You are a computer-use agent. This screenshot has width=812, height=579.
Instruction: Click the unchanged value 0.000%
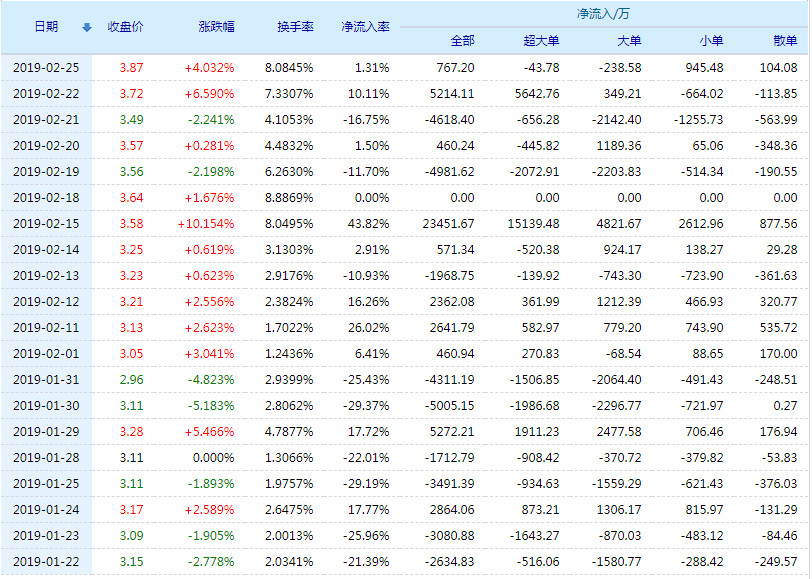coord(213,458)
